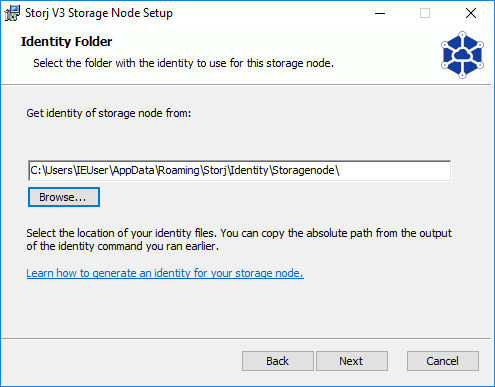Click the 'Select the folder with the identity' subtitle
This screenshot has height=387, width=495.
183,63
